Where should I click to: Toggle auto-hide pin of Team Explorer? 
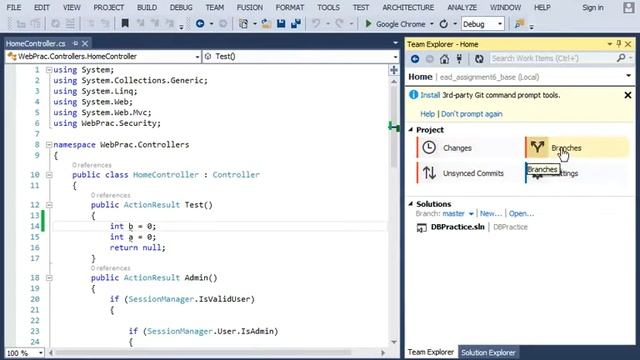click(619, 44)
